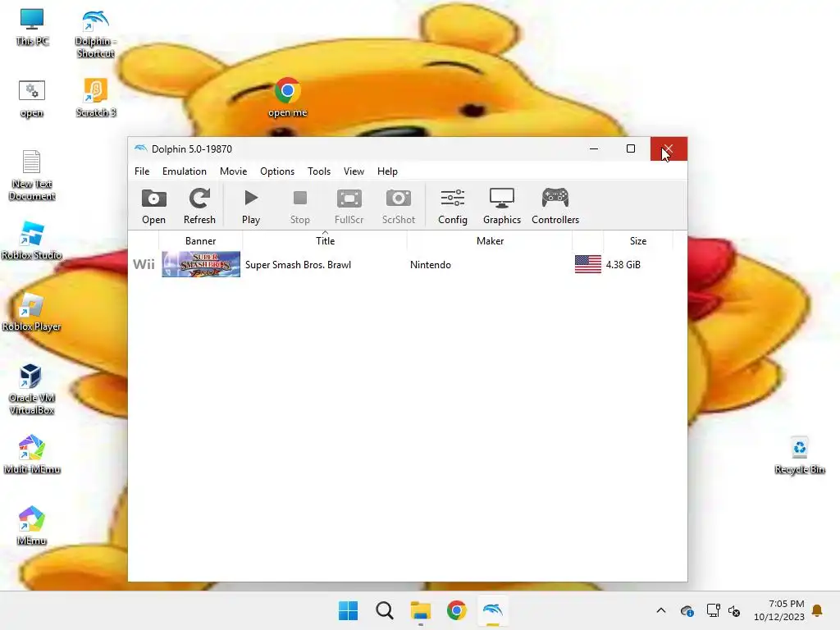Select the Oracle VM VirtualBox desktop icon
Viewport: 840px width, 630px height.
point(32,389)
